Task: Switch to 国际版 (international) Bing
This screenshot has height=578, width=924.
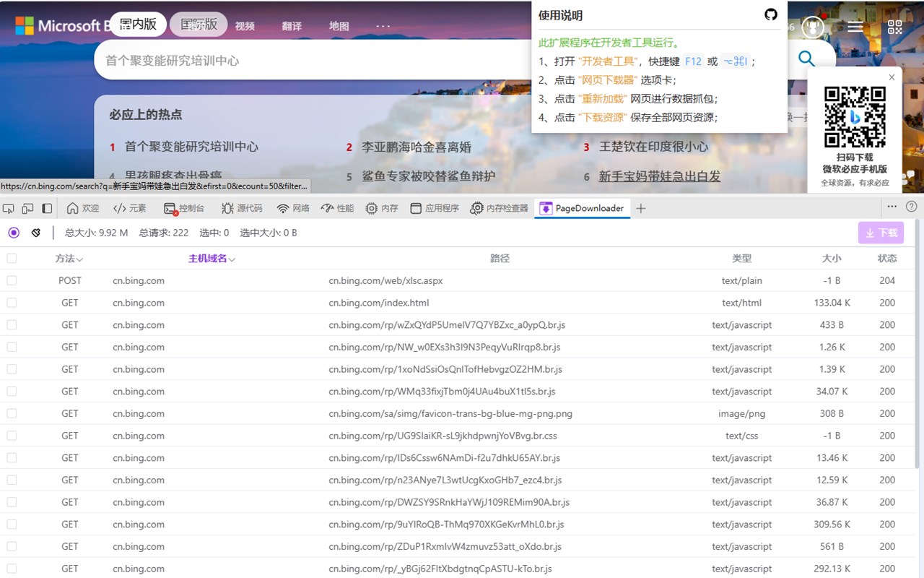Action: (x=199, y=25)
